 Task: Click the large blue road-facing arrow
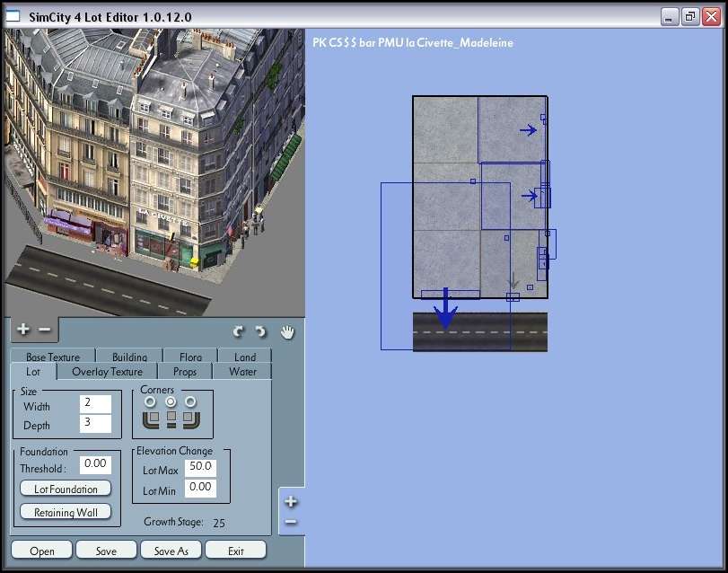(446, 309)
